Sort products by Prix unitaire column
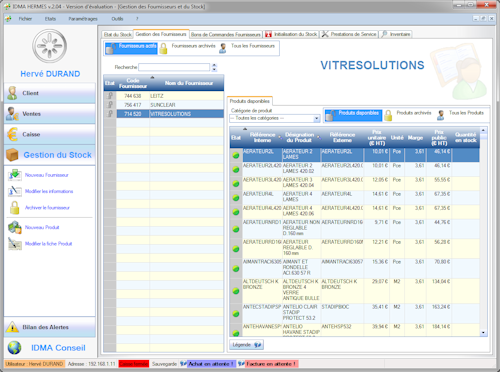This screenshot has width=500, height=372. 377,137
